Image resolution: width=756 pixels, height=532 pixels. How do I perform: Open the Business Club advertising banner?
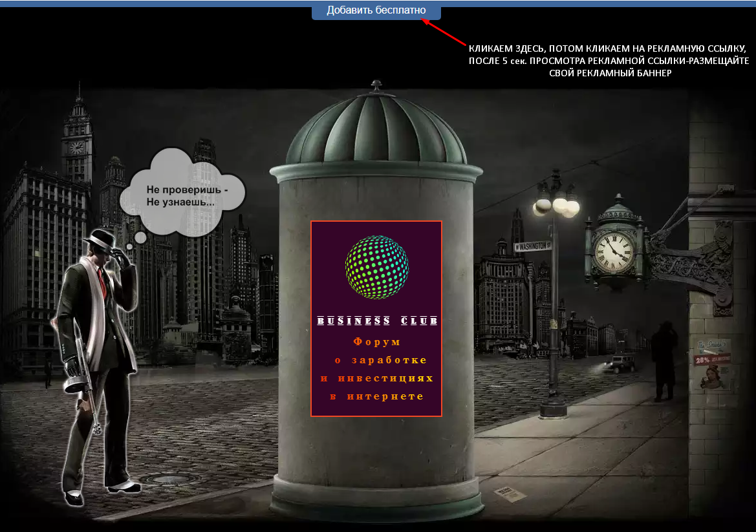coord(376,319)
